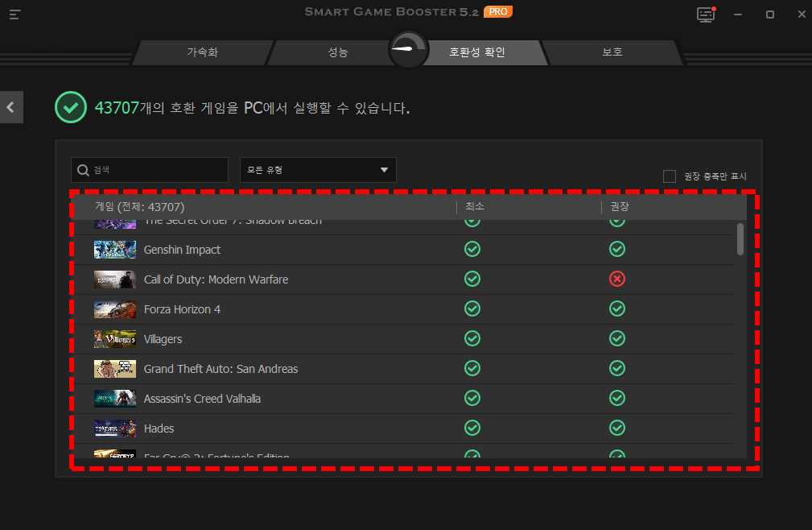
Task: Click the 게임 (전체: 43707) column header
Action: click(140, 207)
